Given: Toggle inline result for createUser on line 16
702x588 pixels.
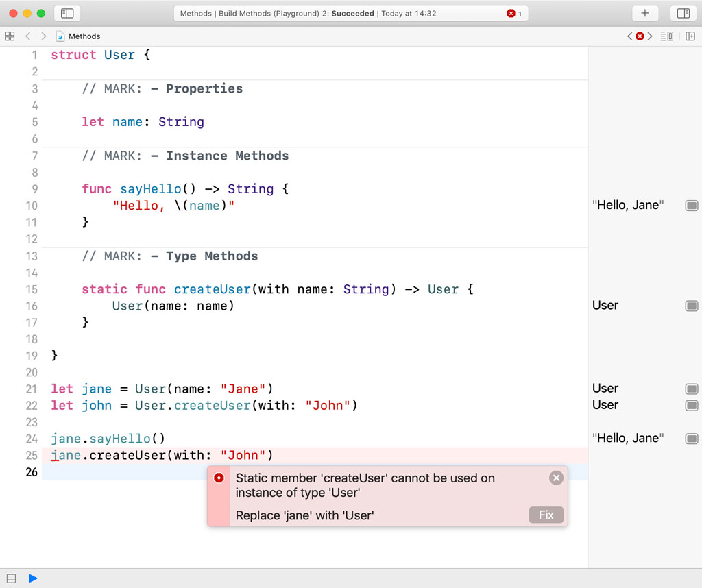Looking at the screenshot, I should tap(691, 306).
